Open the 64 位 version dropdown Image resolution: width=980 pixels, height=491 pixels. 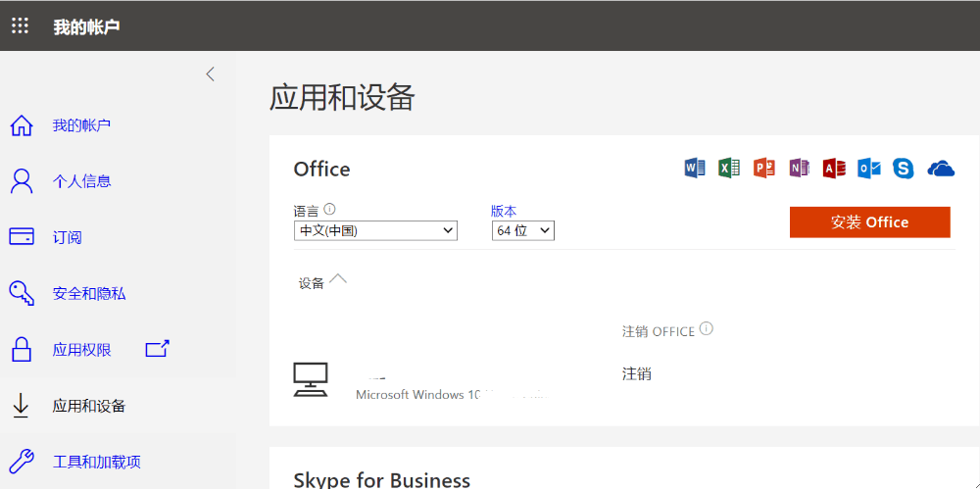coord(523,230)
